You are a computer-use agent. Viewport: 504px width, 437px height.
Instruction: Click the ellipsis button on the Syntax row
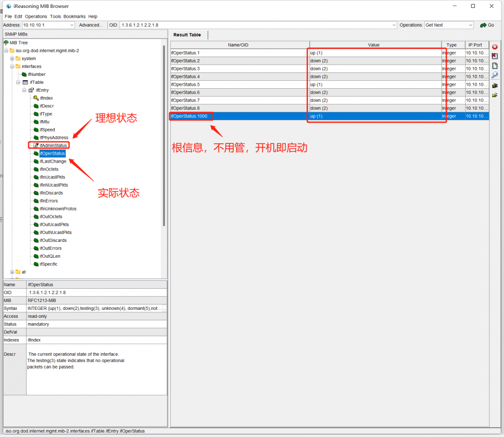[x=164, y=308]
